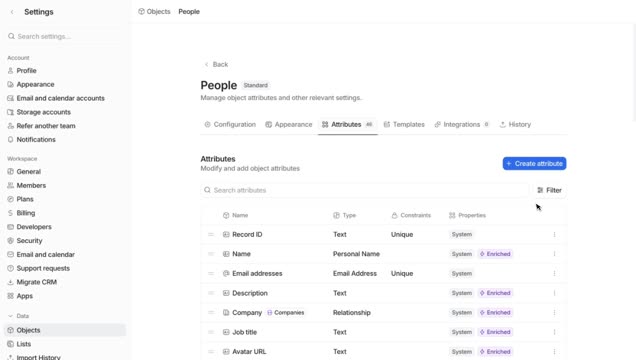
Task: Open the Filter dropdown for attributes
Action: [x=549, y=190]
